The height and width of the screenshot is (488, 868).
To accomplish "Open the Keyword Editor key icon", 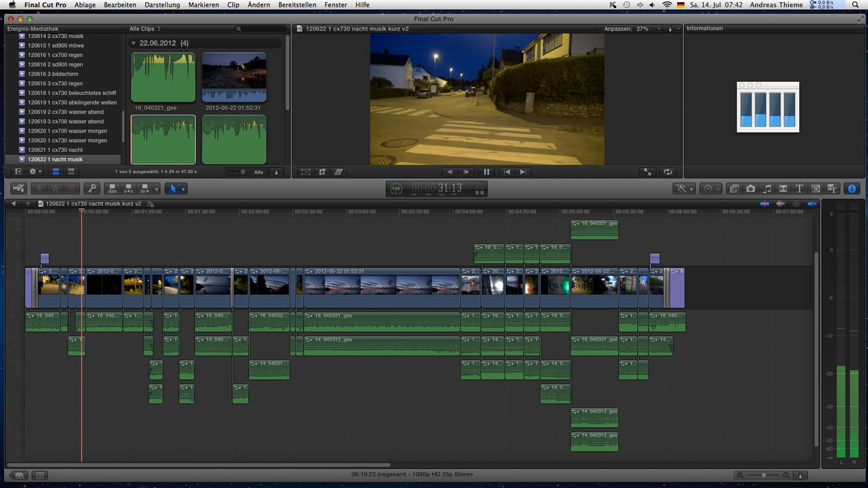I will [x=92, y=188].
